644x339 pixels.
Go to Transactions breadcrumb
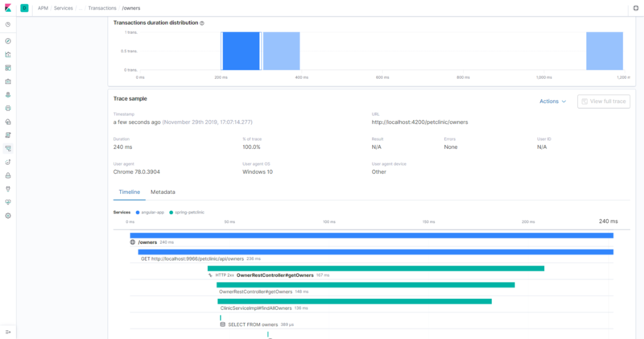pos(102,8)
